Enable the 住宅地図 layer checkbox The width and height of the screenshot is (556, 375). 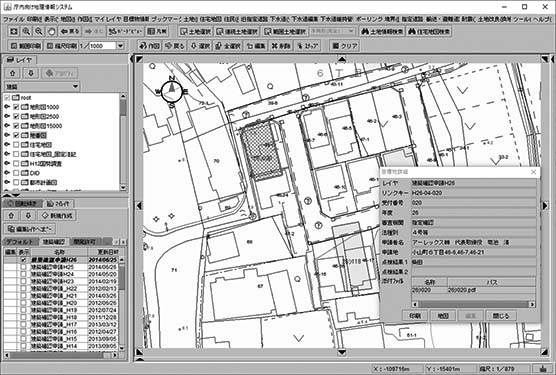tap(16, 145)
